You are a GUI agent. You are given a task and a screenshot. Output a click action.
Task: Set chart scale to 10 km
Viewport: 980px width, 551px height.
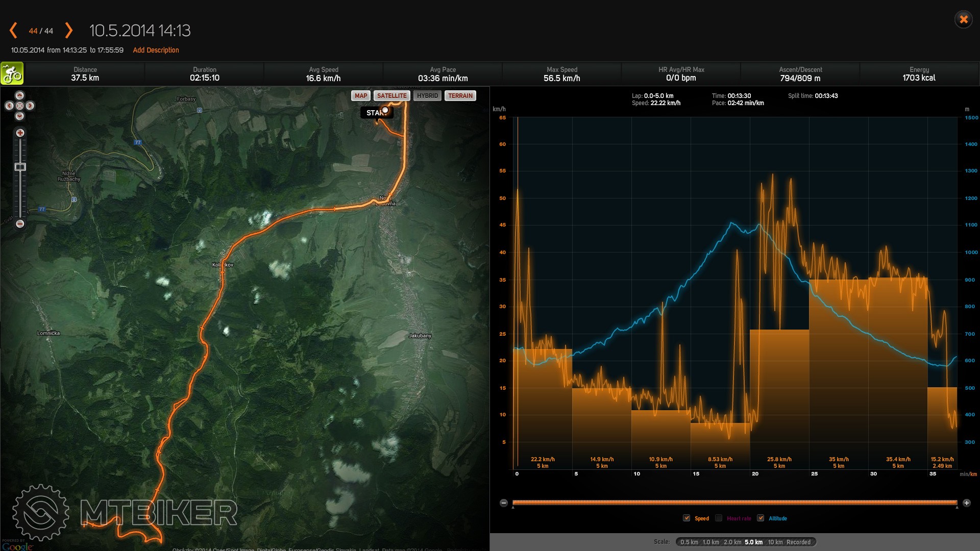tap(775, 542)
